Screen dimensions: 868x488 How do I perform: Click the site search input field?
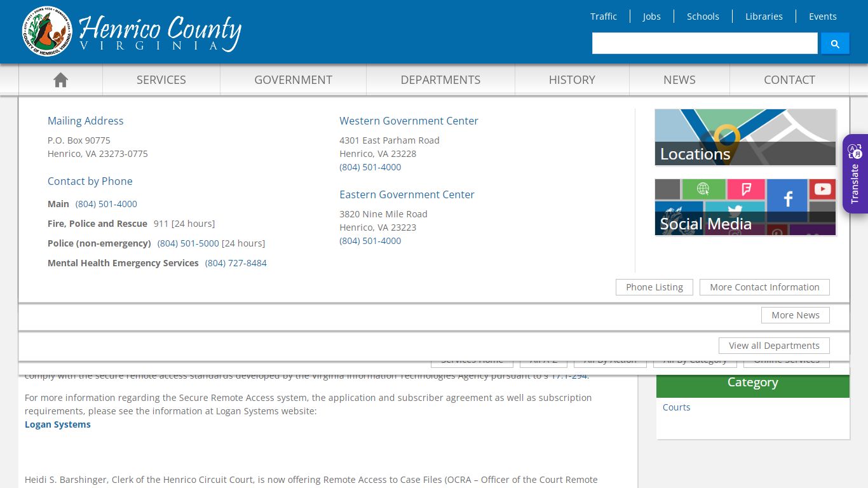coord(705,43)
